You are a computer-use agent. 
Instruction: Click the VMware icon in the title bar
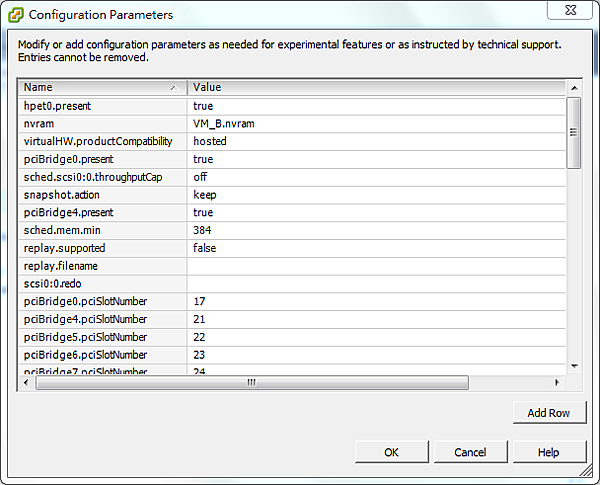point(17,15)
